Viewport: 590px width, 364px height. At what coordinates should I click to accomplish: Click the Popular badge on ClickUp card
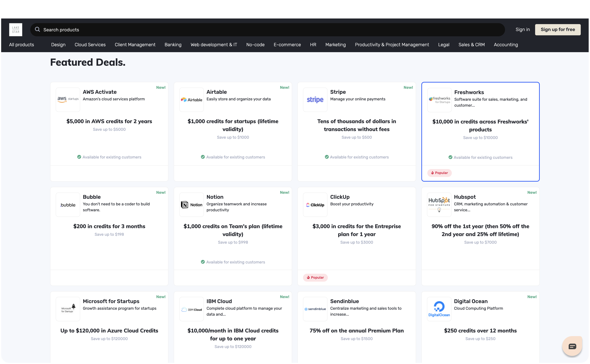[315, 277]
